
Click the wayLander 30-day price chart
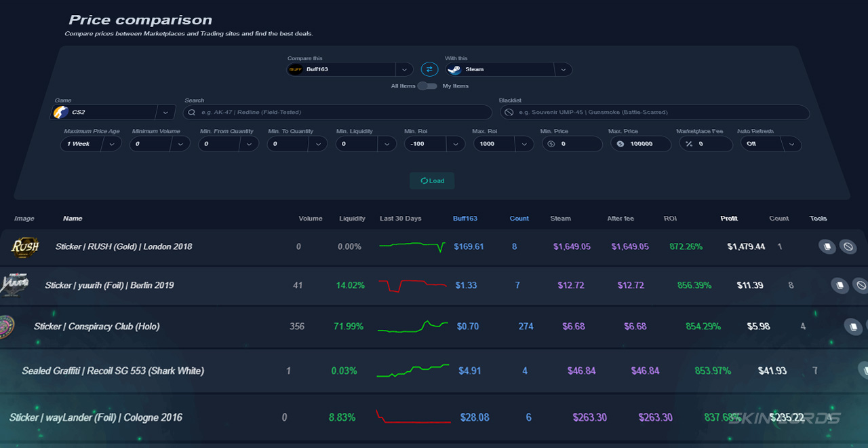click(x=413, y=416)
